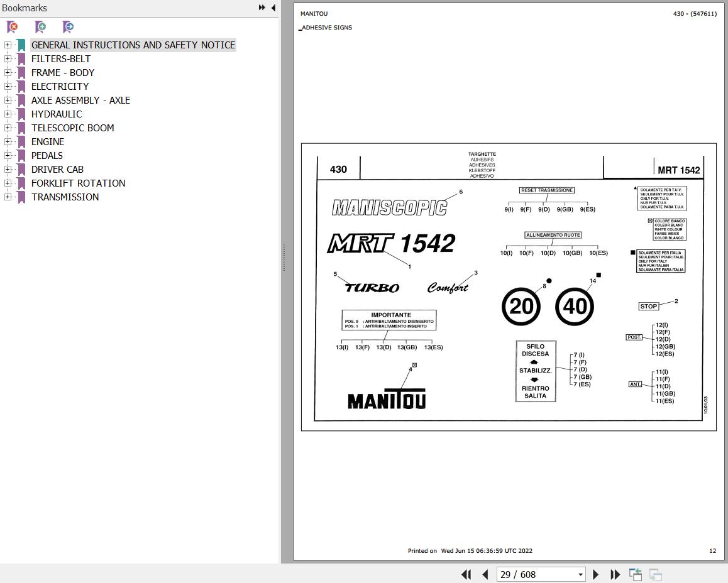Click the bookmark icon beside GENERAL INSTRUCTIONS

click(x=21, y=45)
